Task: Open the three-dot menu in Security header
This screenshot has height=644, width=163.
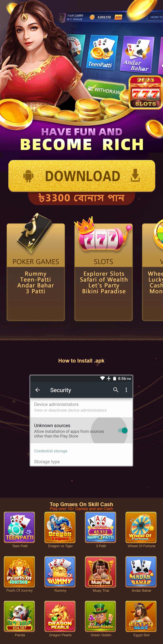Action: 126,390
